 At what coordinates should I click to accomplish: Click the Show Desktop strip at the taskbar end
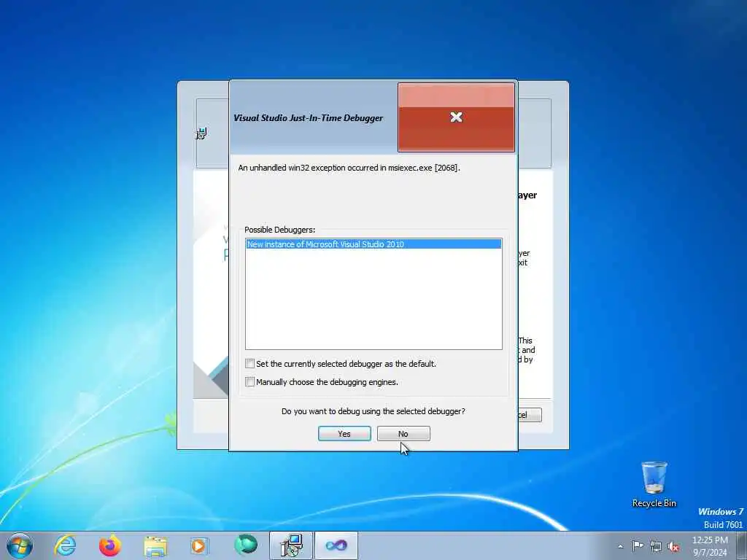742,545
